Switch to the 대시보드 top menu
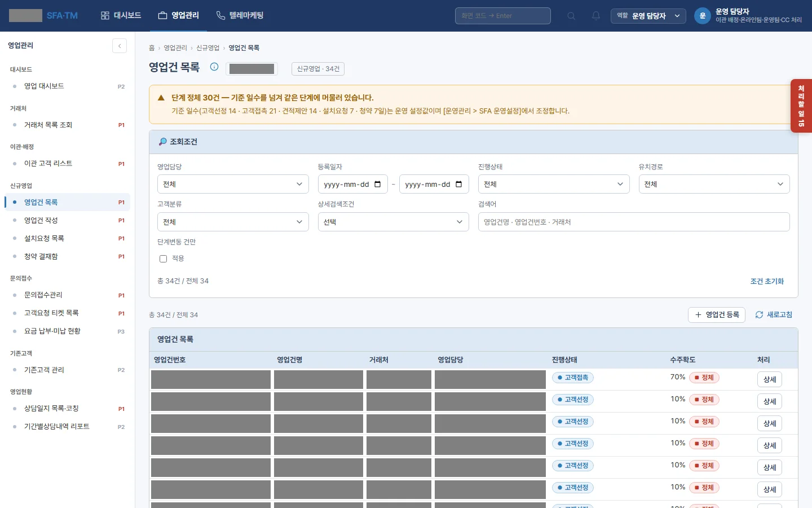Screen dimensions: 812x508 pyautogui.click(x=121, y=16)
